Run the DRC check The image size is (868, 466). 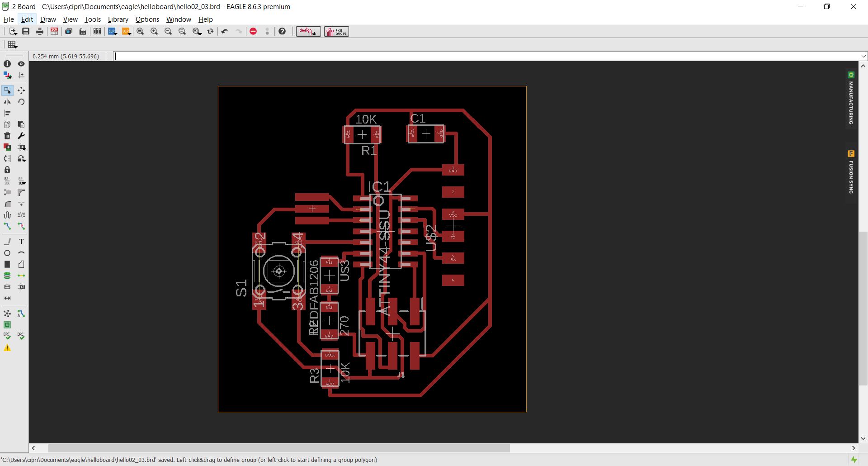pos(21,336)
